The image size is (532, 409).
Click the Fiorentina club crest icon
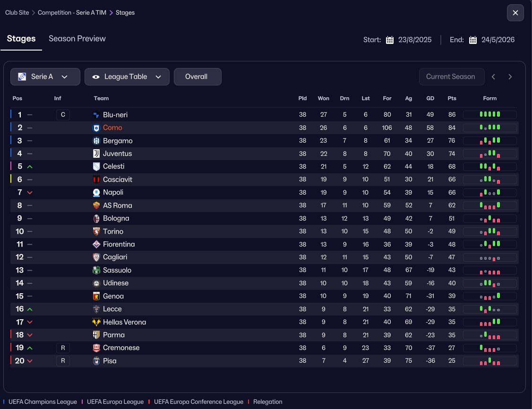pyautogui.click(x=96, y=244)
